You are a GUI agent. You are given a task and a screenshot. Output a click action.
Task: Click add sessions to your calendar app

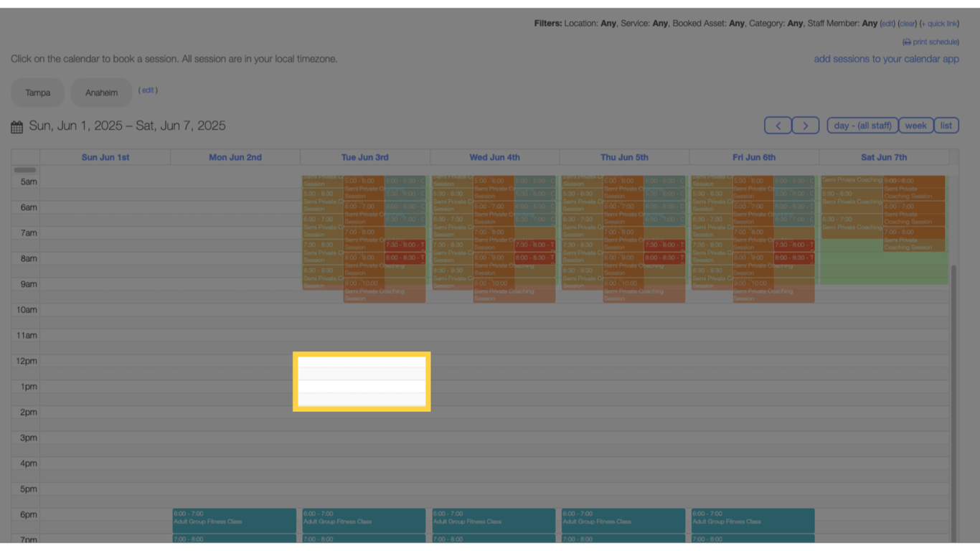point(886,59)
